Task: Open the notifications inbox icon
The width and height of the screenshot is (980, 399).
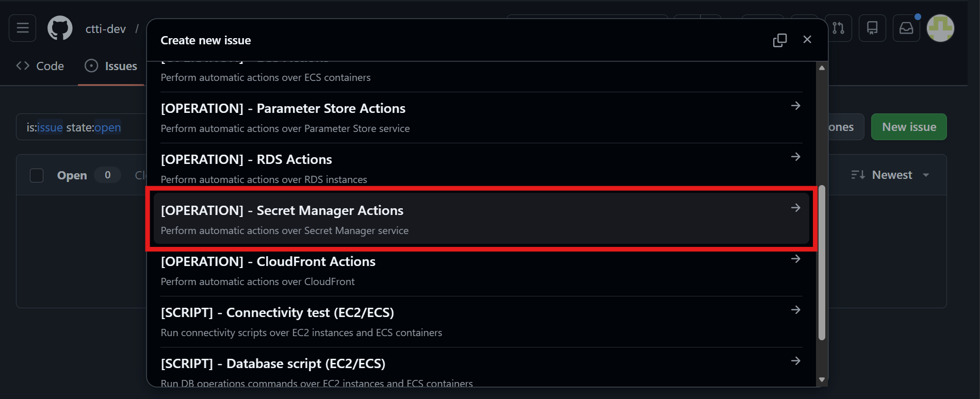Action: pos(906,28)
